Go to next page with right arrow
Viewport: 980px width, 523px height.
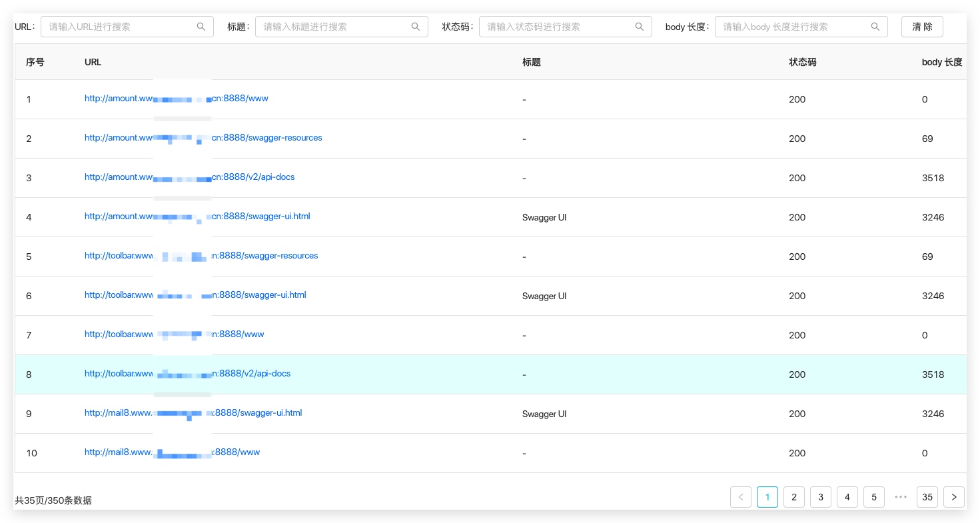[x=954, y=497]
